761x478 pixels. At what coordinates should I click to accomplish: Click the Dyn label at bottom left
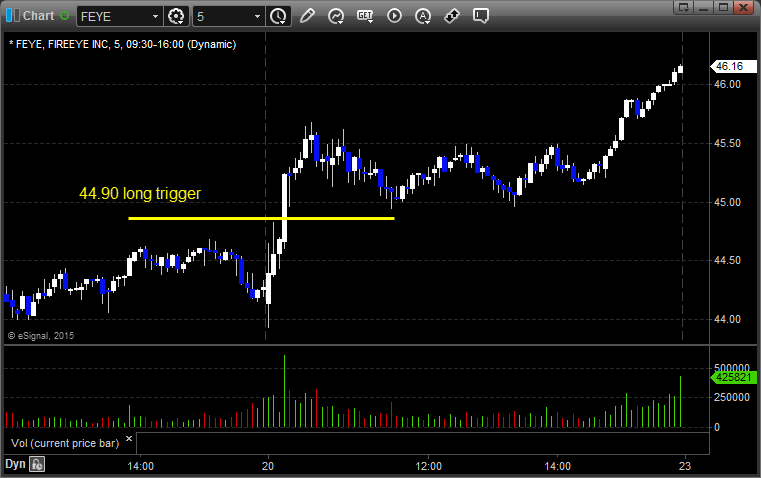(x=15, y=464)
